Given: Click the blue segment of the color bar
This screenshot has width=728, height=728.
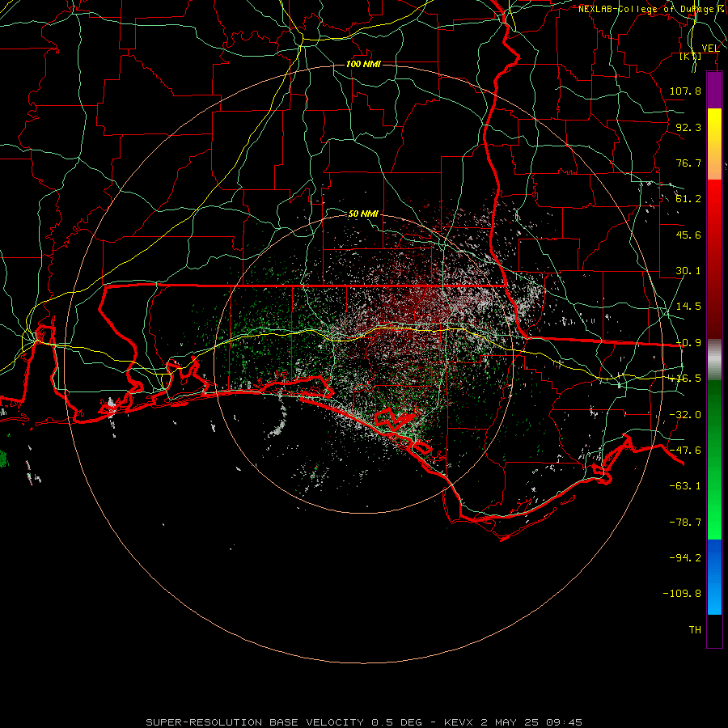Looking at the screenshot, I should [714, 577].
